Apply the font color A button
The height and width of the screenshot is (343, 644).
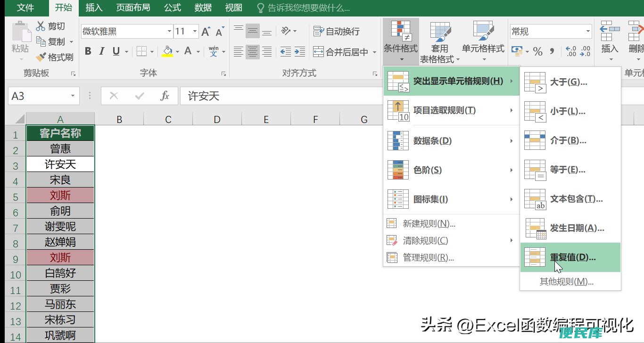point(188,51)
